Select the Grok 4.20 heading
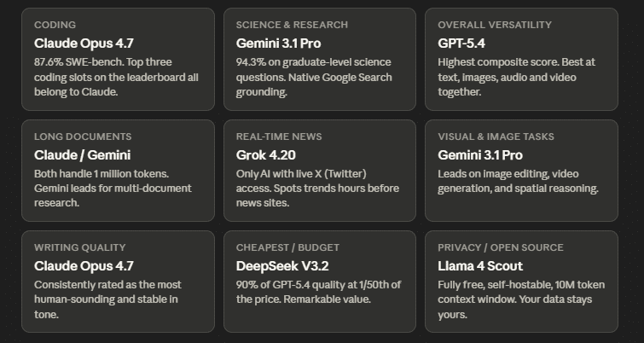 coord(266,154)
